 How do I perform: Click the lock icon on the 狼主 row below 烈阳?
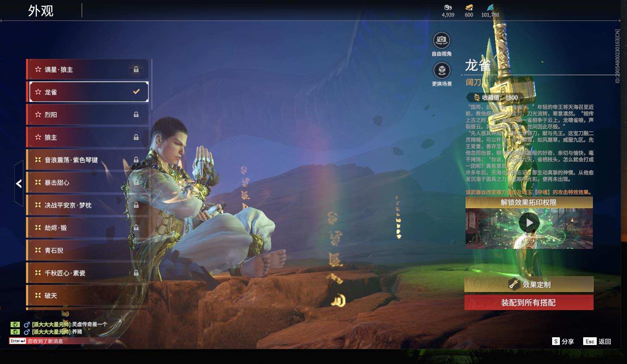click(136, 137)
